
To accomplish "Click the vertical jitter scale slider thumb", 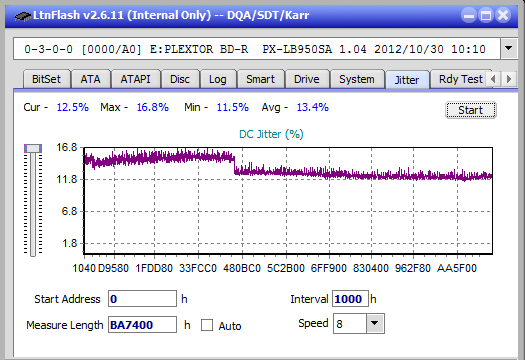I will (33, 148).
